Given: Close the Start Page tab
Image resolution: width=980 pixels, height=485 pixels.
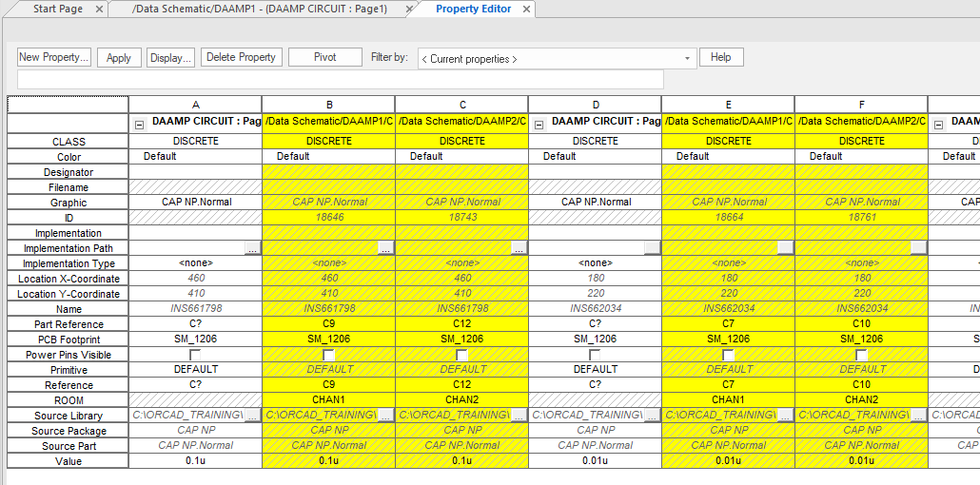Looking at the screenshot, I should pyautogui.click(x=100, y=10).
